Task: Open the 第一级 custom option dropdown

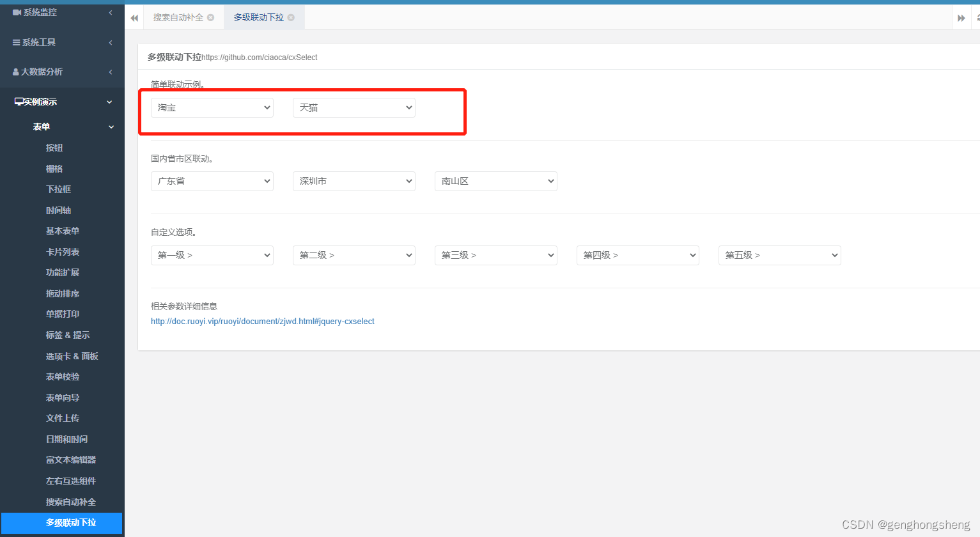Action: (x=212, y=255)
